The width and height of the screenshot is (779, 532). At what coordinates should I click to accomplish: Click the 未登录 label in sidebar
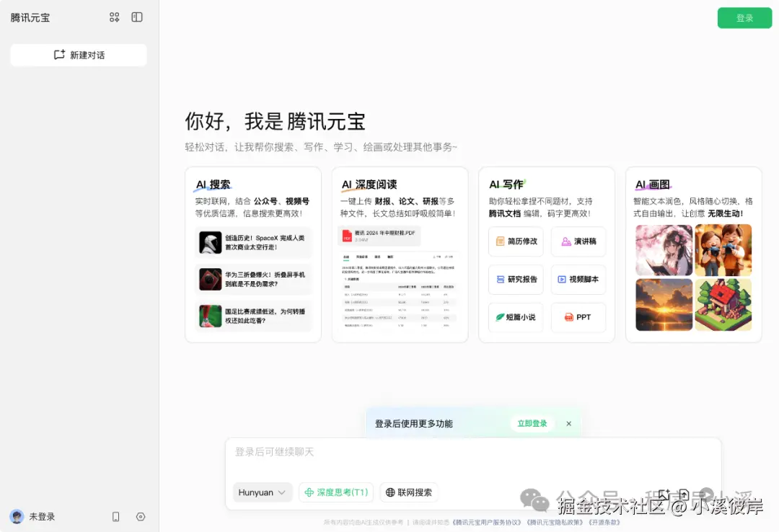coord(42,517)
